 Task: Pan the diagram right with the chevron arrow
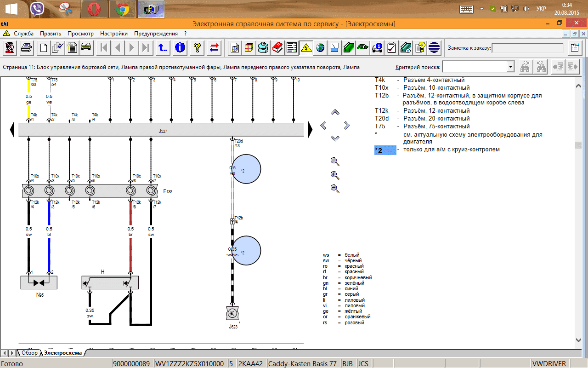click(x=347, y=125)
